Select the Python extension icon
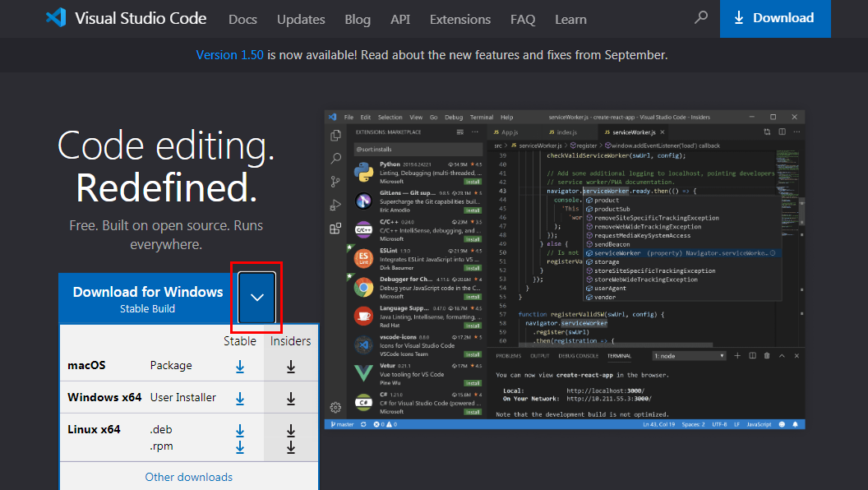Screen dimensions: 868x490 363,172
